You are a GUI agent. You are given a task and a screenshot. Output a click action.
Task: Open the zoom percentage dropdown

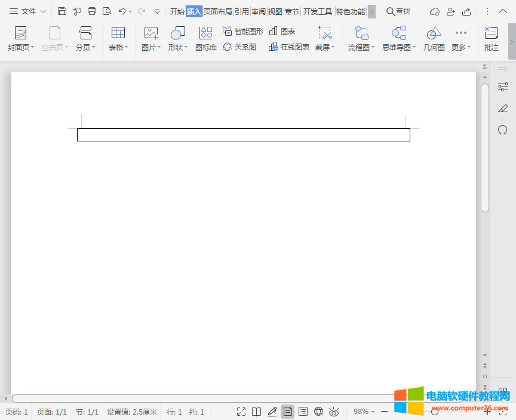coord(364,411)
